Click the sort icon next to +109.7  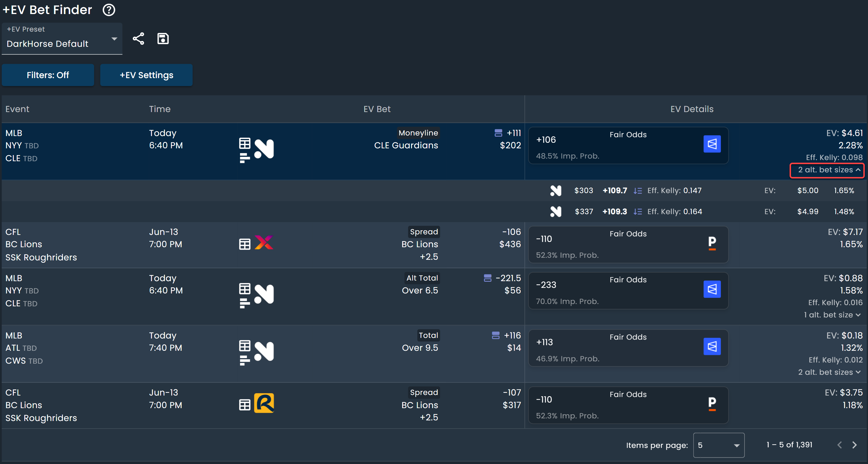pyautogui.click(x=637, y=191)
